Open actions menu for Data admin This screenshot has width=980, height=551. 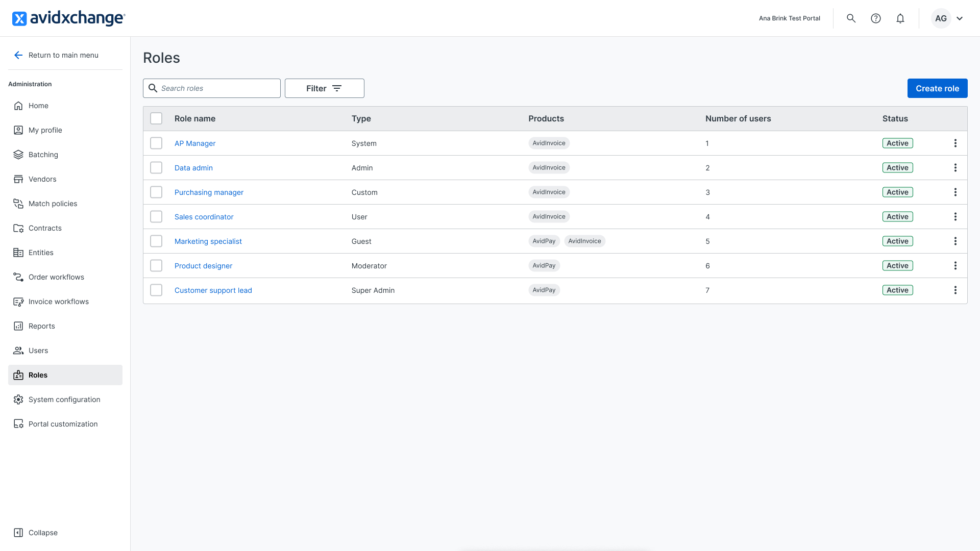tap(955, 168)
